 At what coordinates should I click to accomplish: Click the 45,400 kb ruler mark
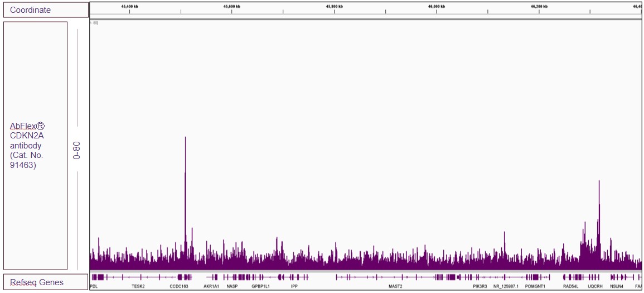130,7
